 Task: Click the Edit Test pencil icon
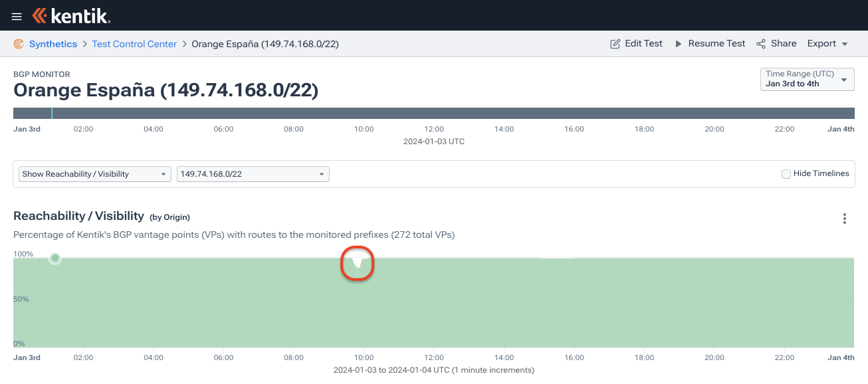click(615, 44)
